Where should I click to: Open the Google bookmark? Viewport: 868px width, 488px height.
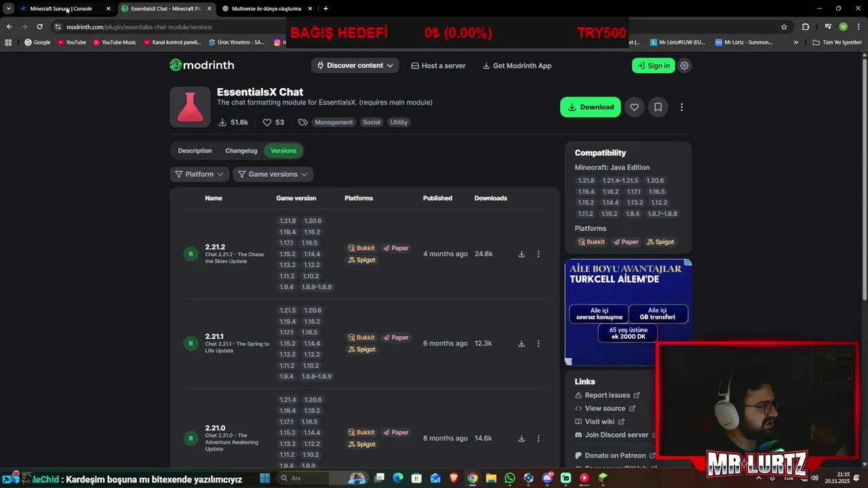(37, 42)
